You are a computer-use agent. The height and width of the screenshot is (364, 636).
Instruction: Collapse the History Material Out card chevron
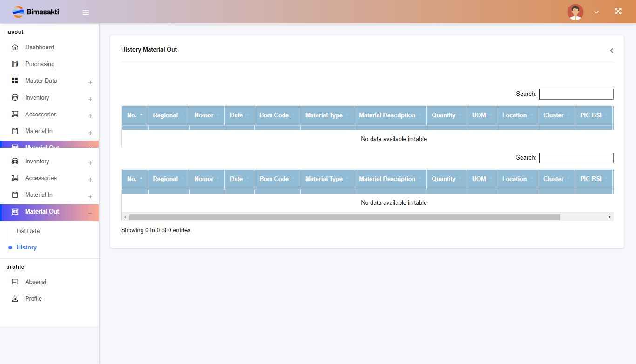(611, 50)
